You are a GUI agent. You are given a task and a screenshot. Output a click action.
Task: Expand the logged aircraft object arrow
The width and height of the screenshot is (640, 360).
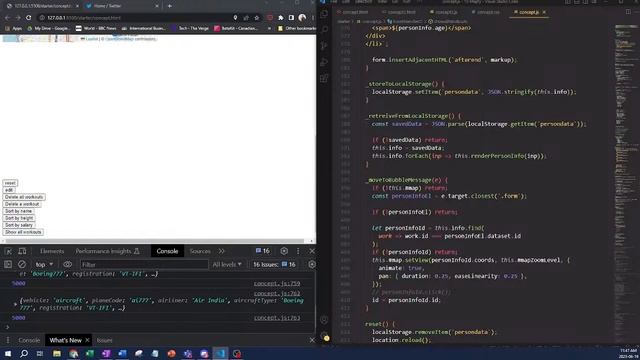coord(16,304)
